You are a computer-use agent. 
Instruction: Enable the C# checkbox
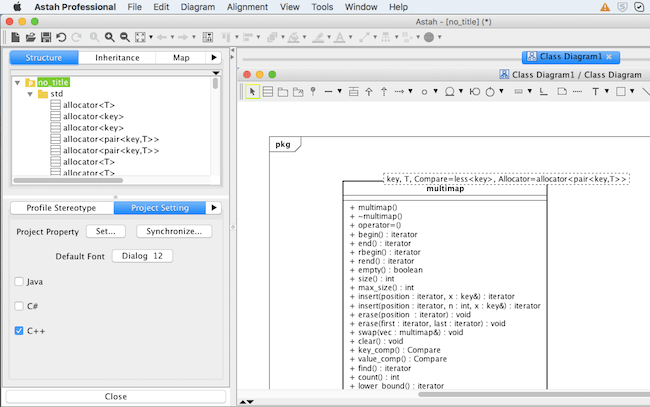pyautogui.click(x=20, y=306)
